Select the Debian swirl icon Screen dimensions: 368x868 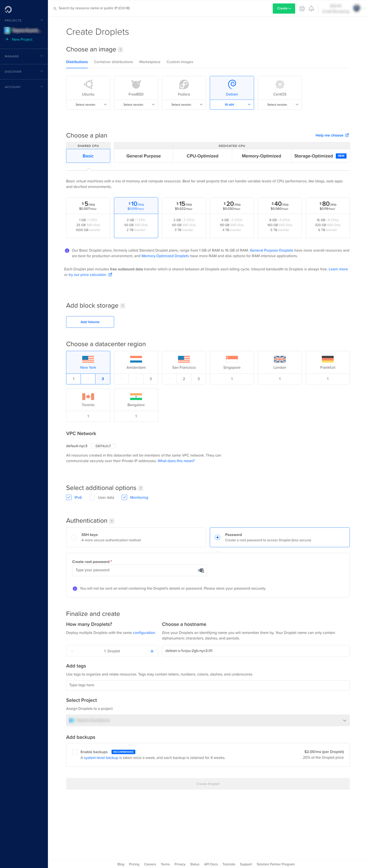coord(232,84)
